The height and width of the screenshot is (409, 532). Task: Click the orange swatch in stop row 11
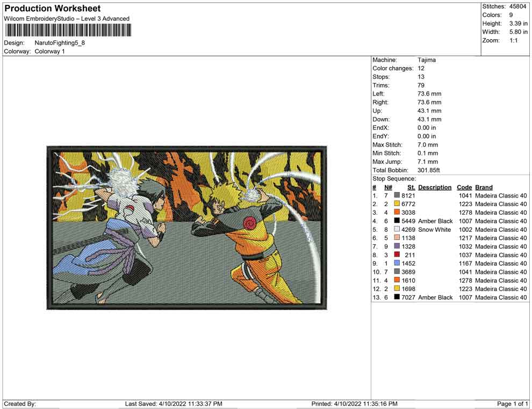pyautogui.click(x=397, y=280)
